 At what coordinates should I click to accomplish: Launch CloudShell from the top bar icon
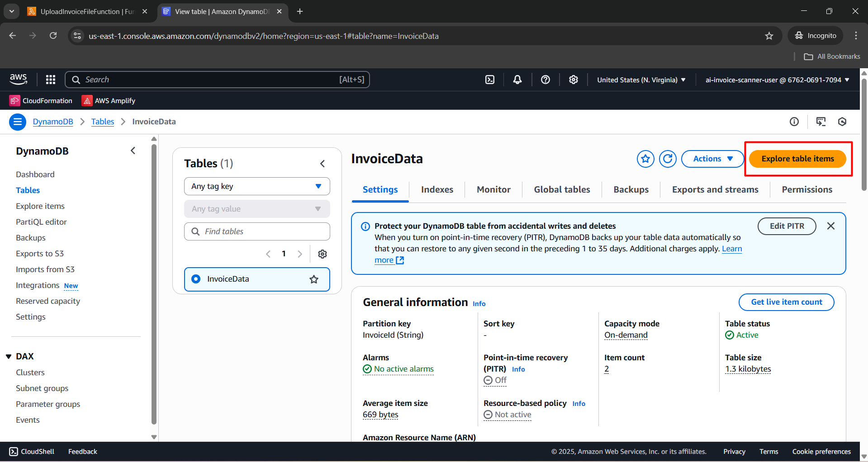490,80
